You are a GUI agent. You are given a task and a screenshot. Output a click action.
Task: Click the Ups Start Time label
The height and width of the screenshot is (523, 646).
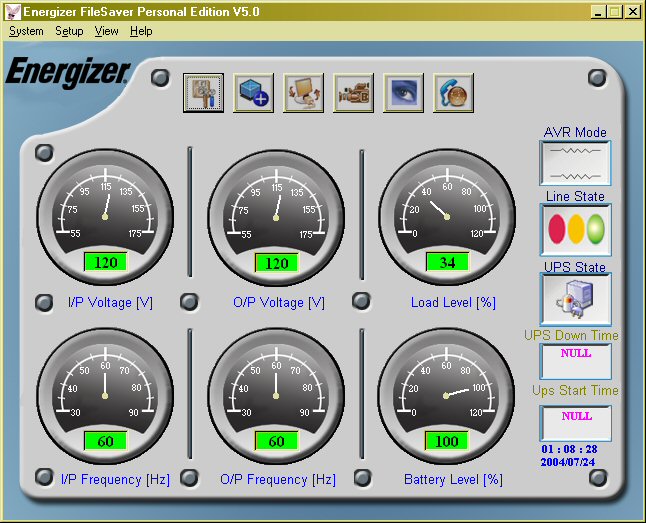(576, 390)
